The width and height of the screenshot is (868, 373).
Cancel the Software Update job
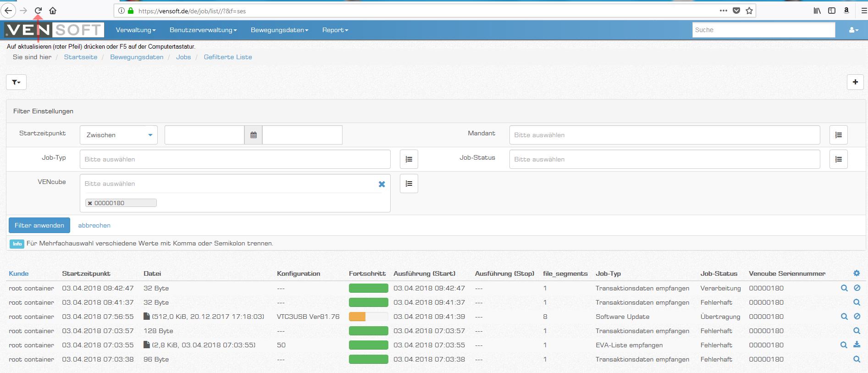(857, 317)
